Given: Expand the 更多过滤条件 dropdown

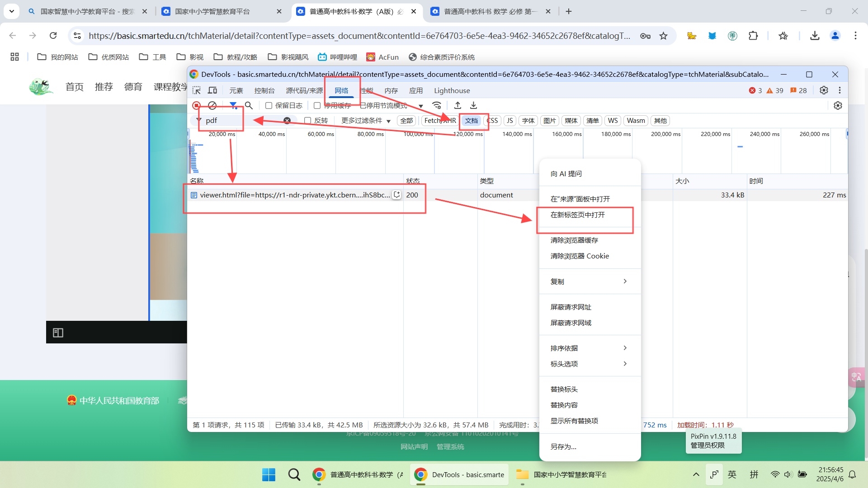Looking at the screenshot, I should tap(366, 121).
